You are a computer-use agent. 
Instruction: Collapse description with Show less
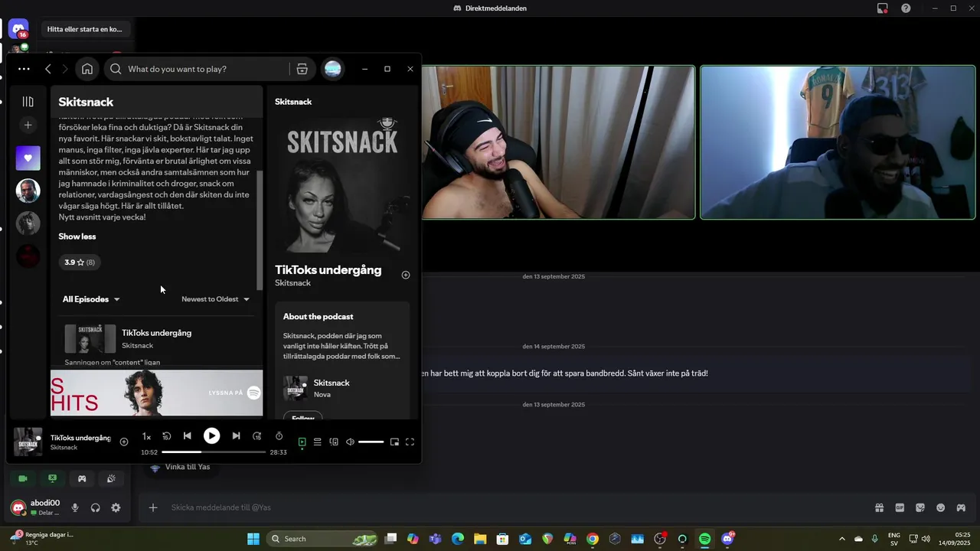tap(77, 236)
